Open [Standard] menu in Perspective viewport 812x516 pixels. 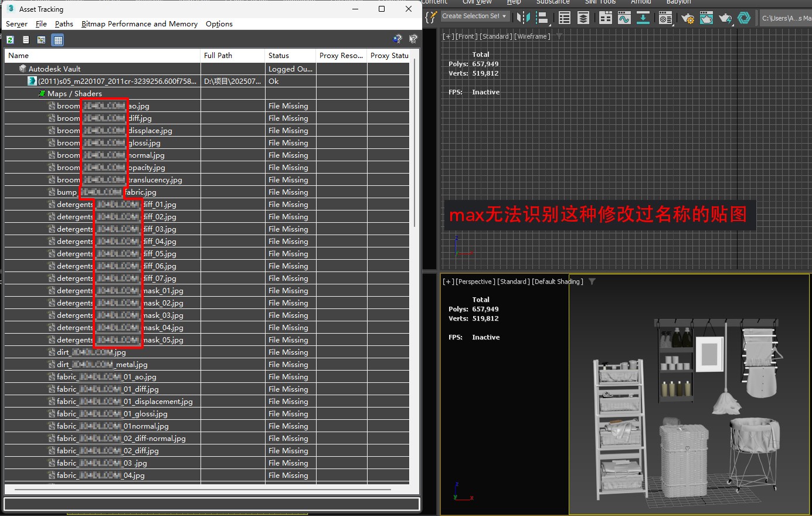tap(514, 281)
